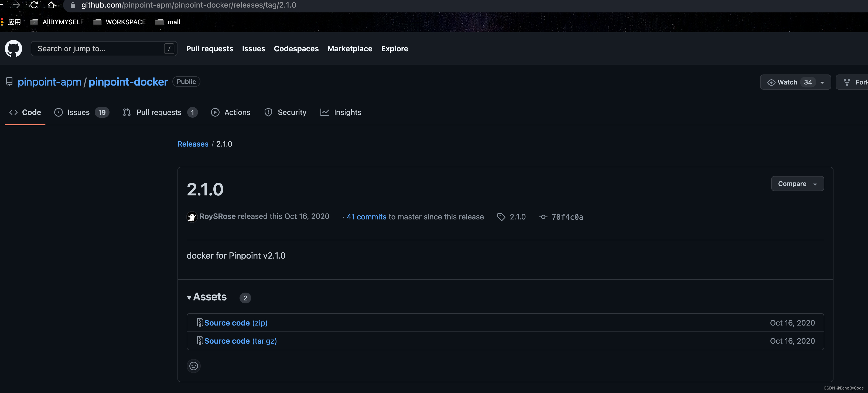Image resolution: width=868 pixels, height=393 pixels.
Task: Collapse the Assets section triangle
Action: coord(189,297)
